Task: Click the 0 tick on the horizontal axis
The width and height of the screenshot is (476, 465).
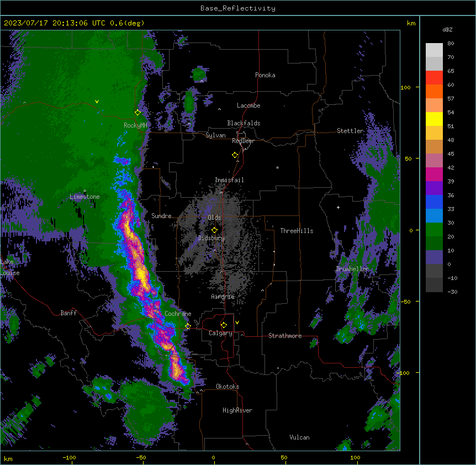Action: tap(213, 457)
